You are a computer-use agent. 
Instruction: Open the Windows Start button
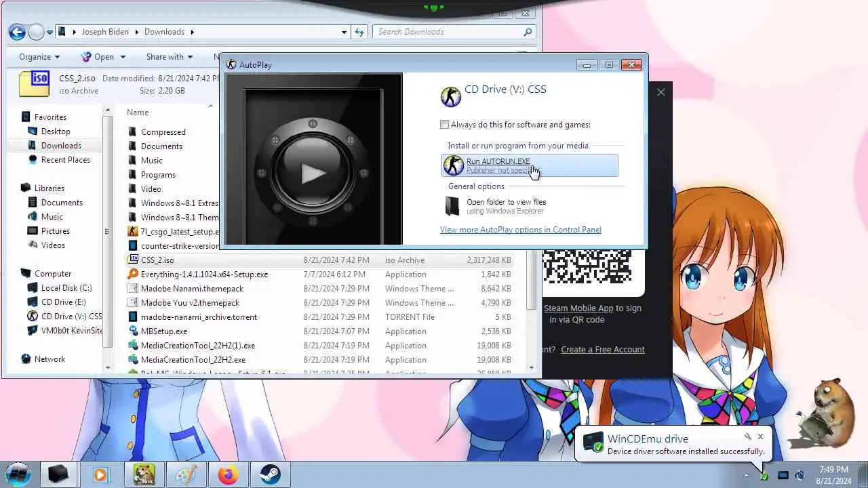[18, 474]
